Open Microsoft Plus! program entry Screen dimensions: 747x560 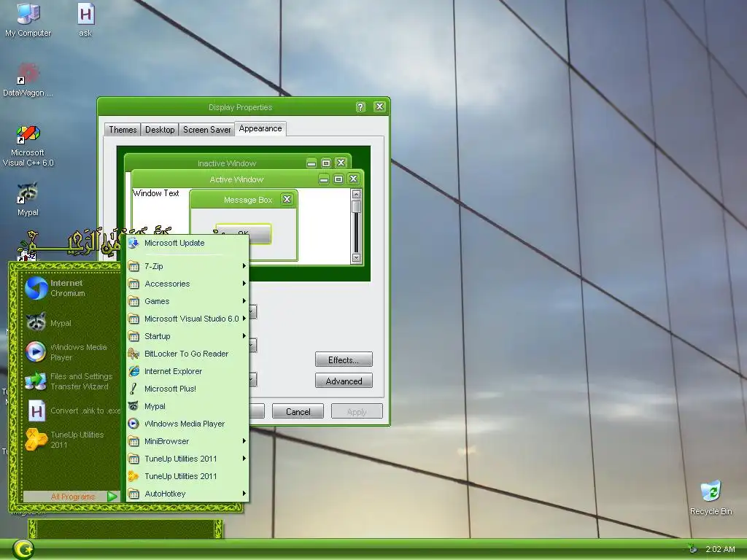click(187, 389)
